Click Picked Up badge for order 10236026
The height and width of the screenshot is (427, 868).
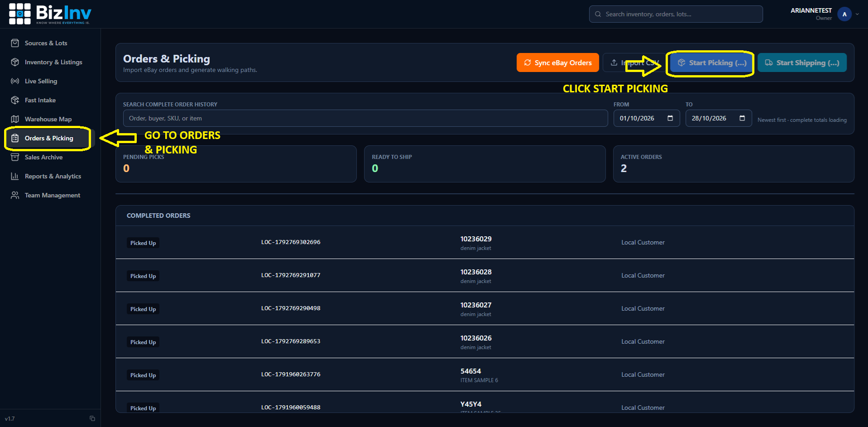(x=143, y=342)
